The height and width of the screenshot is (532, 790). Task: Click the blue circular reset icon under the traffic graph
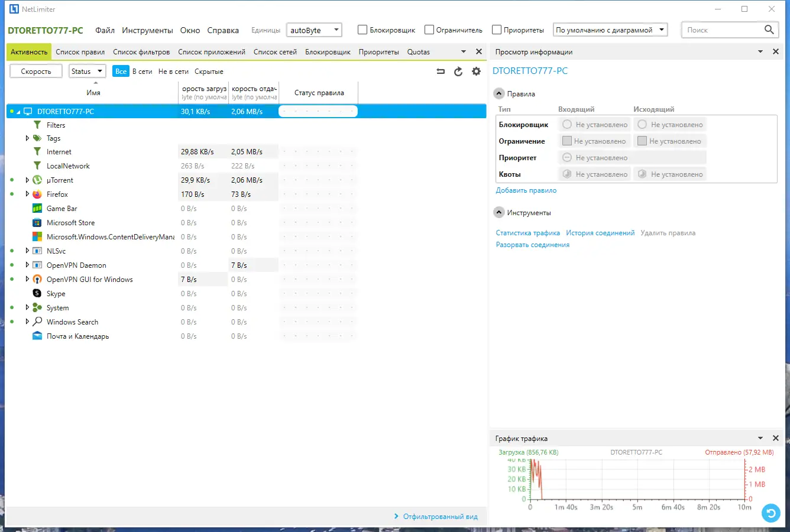(x=770, y=513)
